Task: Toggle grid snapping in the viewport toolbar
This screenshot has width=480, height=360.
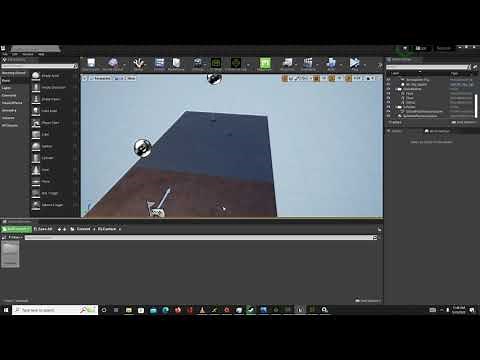Action: tap(316, 78)
